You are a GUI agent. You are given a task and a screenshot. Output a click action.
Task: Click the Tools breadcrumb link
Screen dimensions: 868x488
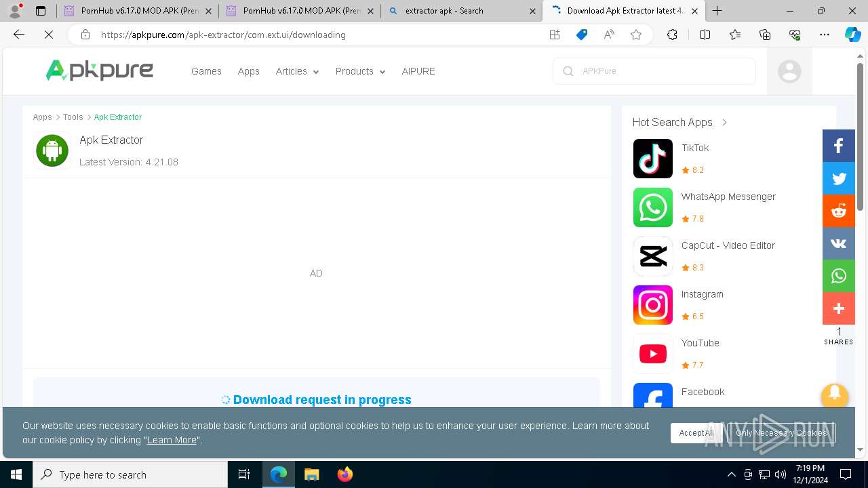tap(73, 117)
